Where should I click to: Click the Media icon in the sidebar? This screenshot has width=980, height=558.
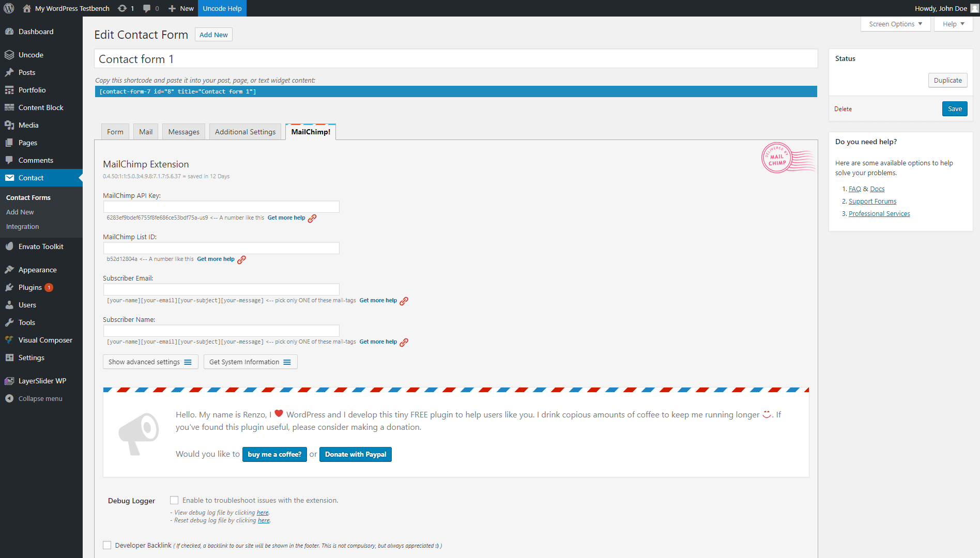(x=9, y=125)
